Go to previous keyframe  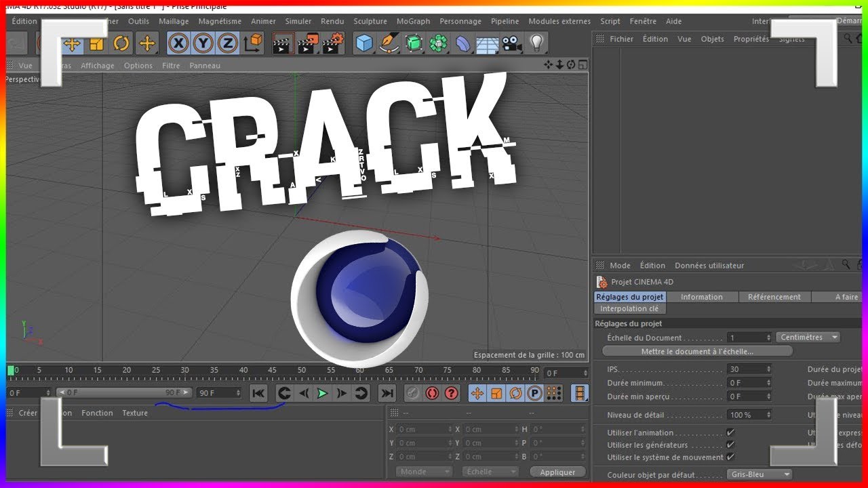(284, 393)
